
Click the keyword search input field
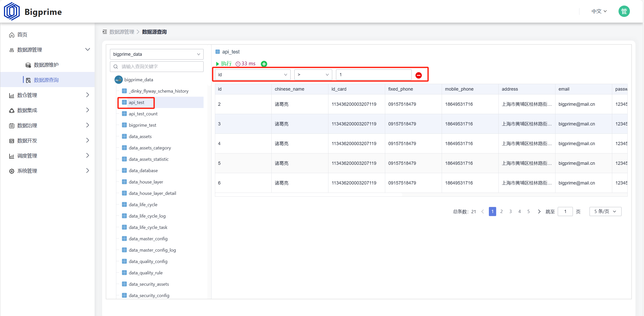(x=157, y=67)
